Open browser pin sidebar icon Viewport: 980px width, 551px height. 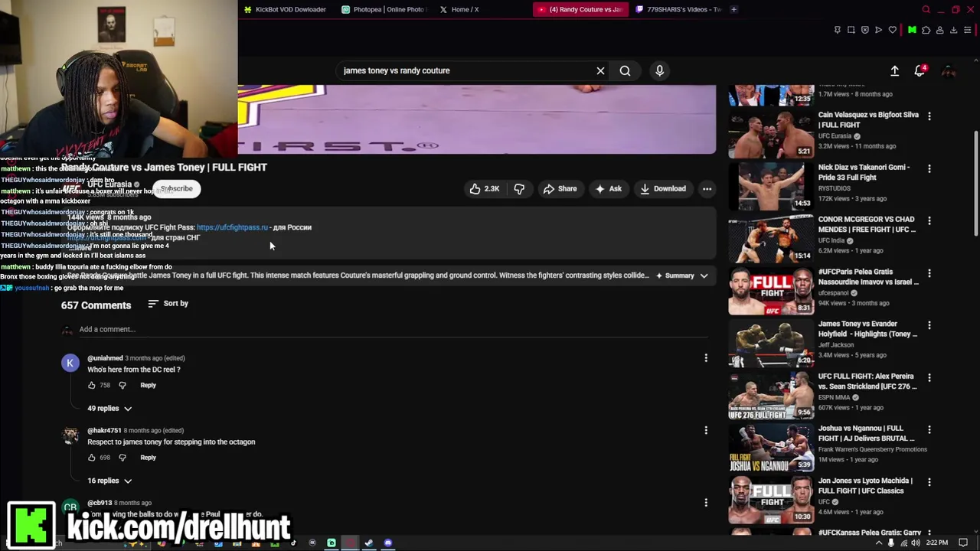837,30
